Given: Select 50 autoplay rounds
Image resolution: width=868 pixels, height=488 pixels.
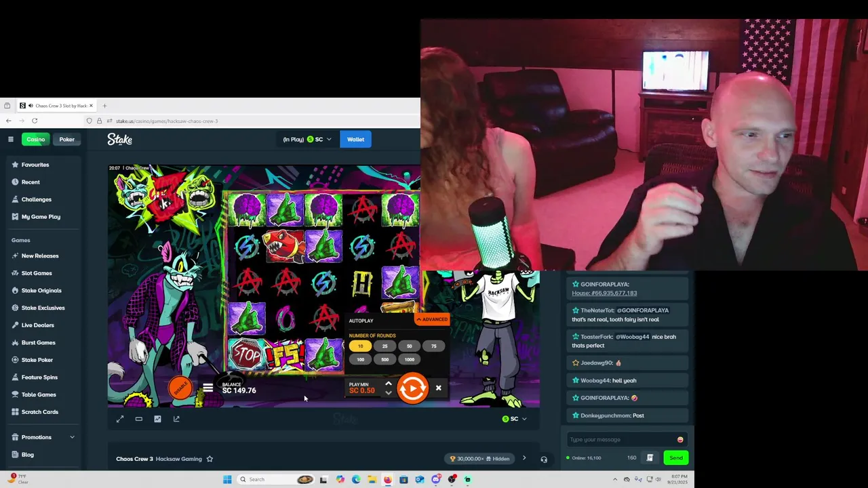Looking at the screenshot, I should click(x=409, y=346).
